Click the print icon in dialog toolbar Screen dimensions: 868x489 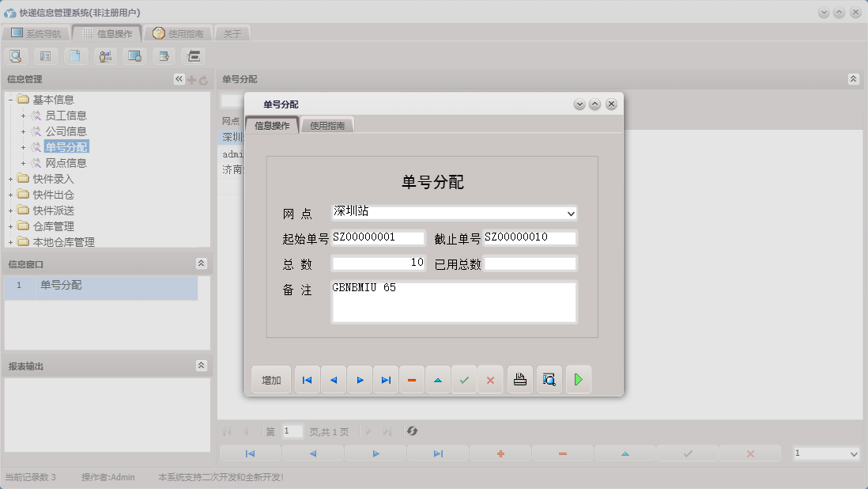point(519,380)
